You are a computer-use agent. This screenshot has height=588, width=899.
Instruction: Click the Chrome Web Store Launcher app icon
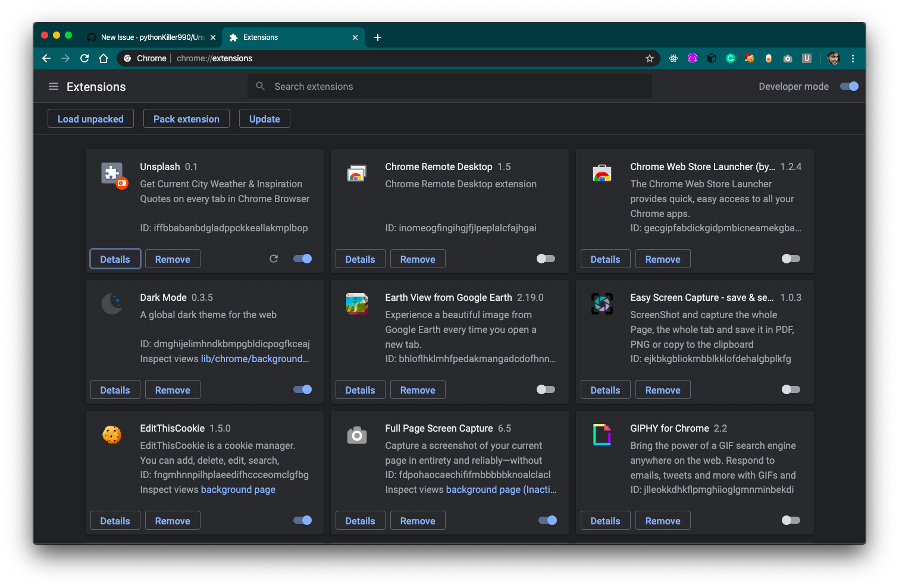click(x=602, y=174)
